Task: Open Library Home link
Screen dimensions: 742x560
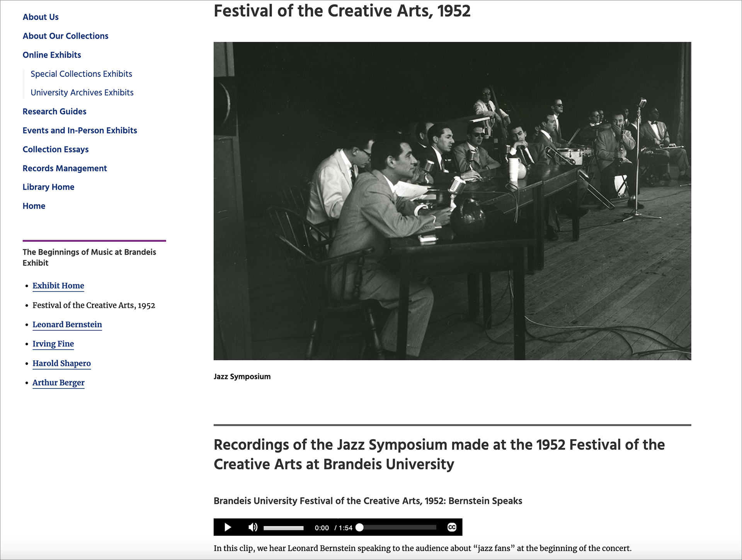Action: tap(48, 187)
